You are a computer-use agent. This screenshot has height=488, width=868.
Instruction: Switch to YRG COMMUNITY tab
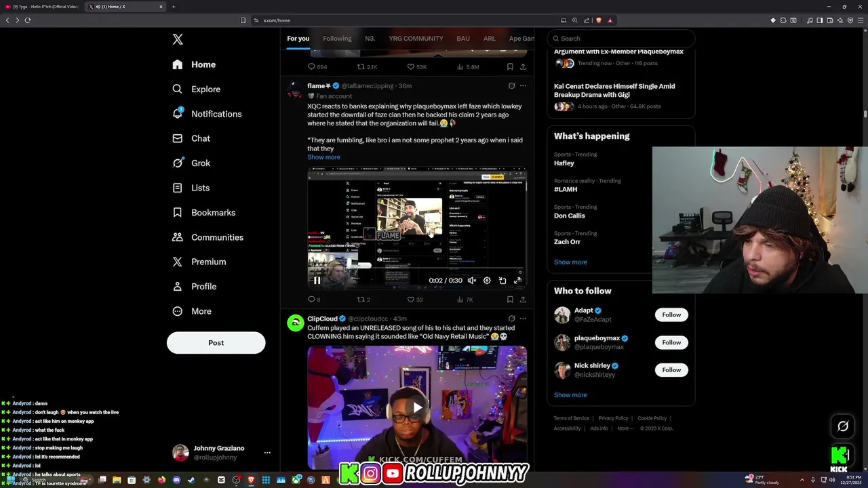click(416, 39)
